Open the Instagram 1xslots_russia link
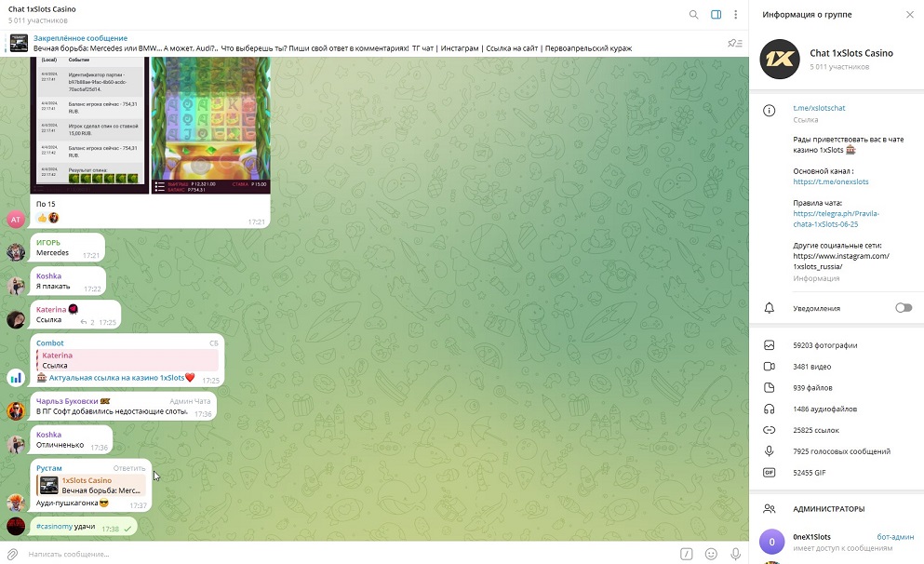 [x=841, y=262]
